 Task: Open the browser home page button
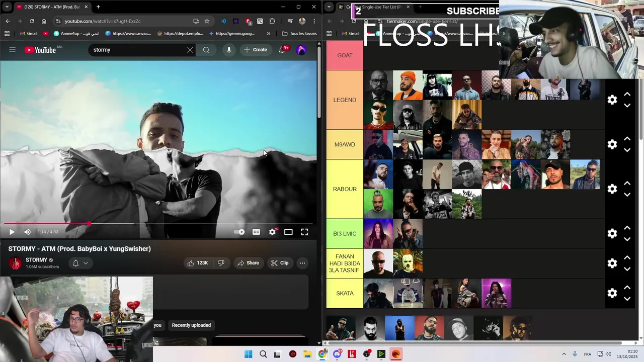pos(44,21)
